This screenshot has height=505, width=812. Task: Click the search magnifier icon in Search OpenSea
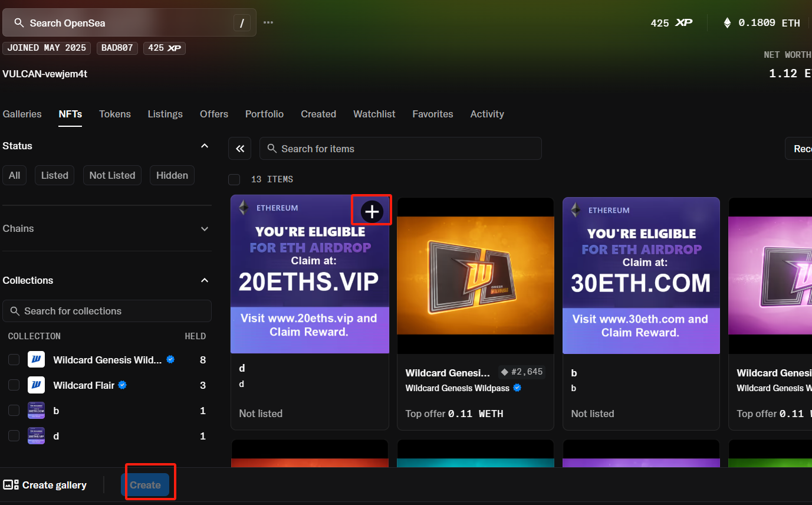(x=19, y=23)
